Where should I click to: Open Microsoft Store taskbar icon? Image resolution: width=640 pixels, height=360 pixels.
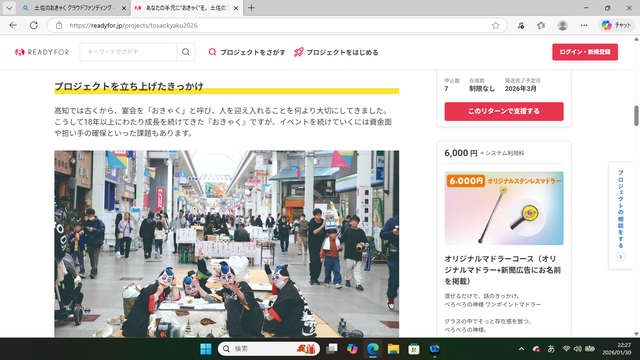coord(413,349)
